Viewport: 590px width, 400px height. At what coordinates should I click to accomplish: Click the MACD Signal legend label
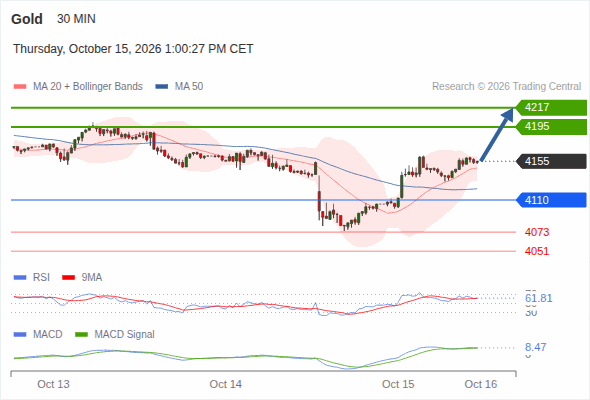coord(125,335)
